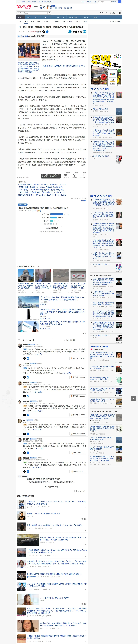
Task: Click the わかりやすい lightbulb reaction
Action: coord(74,175)
